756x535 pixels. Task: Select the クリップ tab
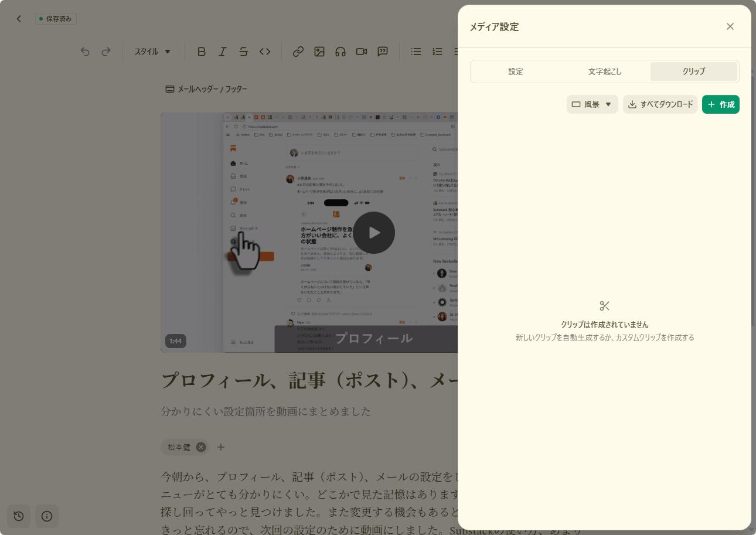tap(694, 71)
